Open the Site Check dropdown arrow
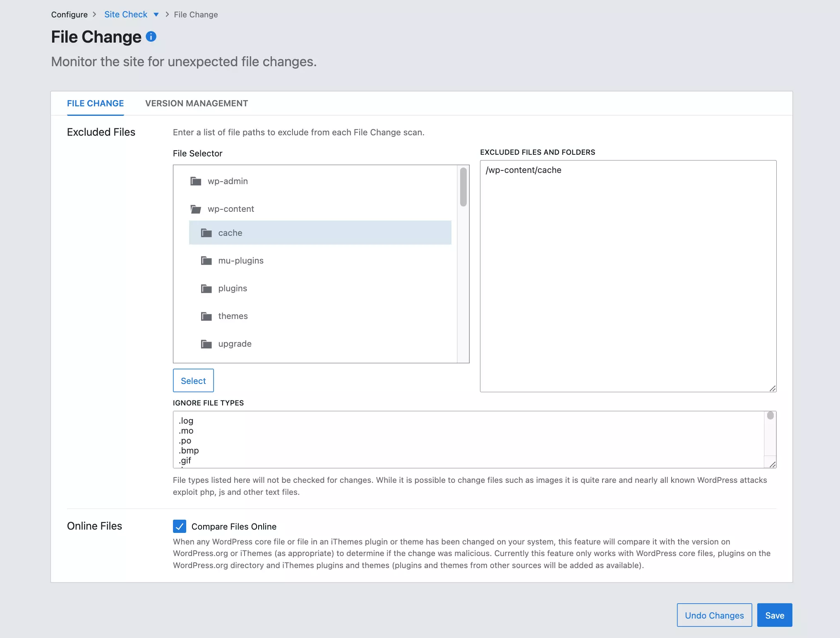 tap(156, 14)
